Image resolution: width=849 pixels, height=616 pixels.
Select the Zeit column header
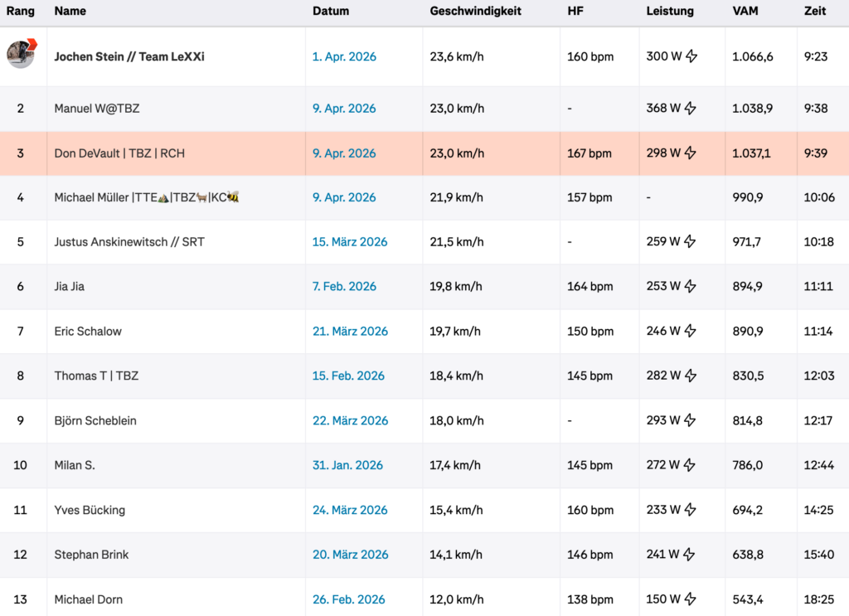pyautogui.click(x=814, y=12)
